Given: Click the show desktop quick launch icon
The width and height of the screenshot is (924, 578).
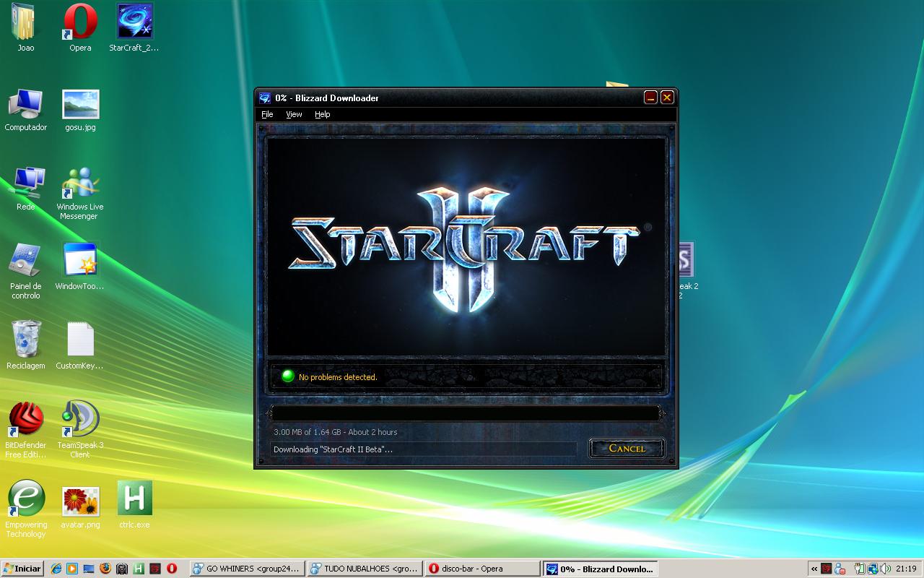Looking at the screenshot, I should tap(89, 569).
